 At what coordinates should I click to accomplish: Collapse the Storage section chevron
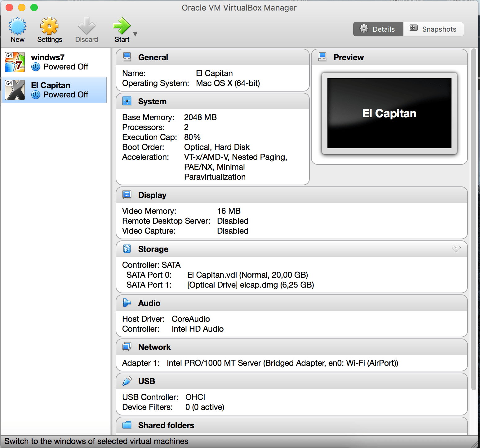click(456, 249)
